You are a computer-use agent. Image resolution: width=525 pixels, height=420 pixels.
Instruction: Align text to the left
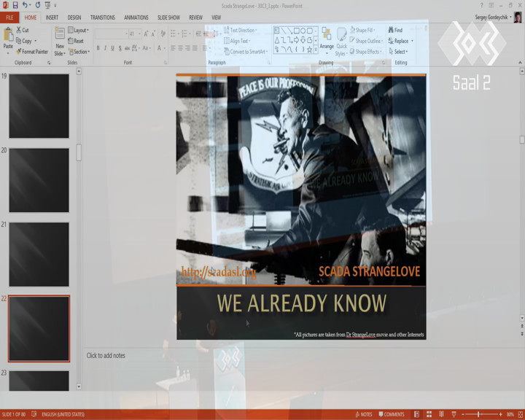(173, 48)
